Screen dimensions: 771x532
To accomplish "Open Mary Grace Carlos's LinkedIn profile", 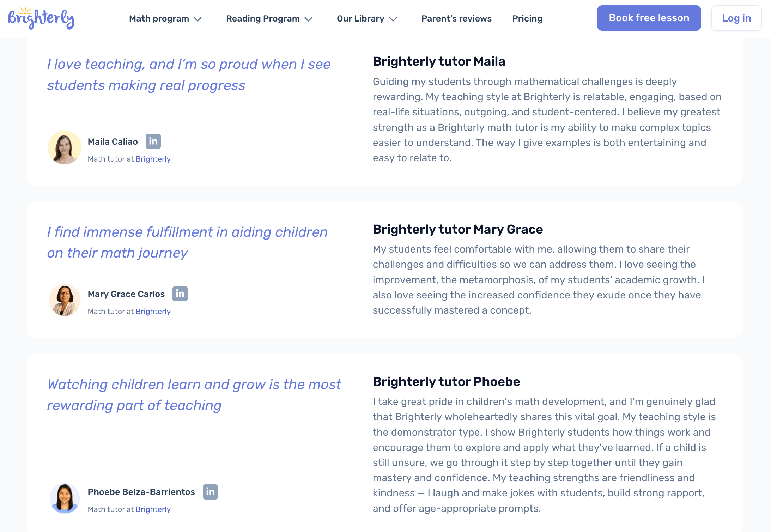I will (x=180, y=294).
